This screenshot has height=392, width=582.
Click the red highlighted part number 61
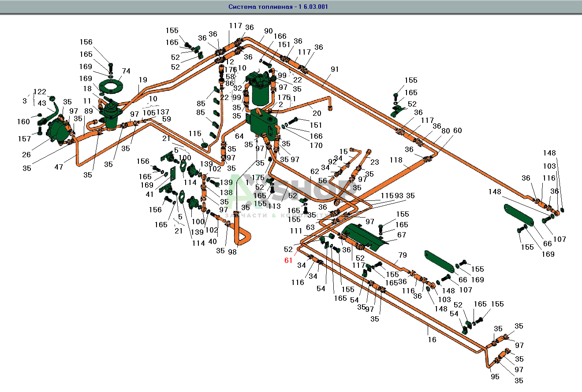pyautogui.click(x=288, y=260)
